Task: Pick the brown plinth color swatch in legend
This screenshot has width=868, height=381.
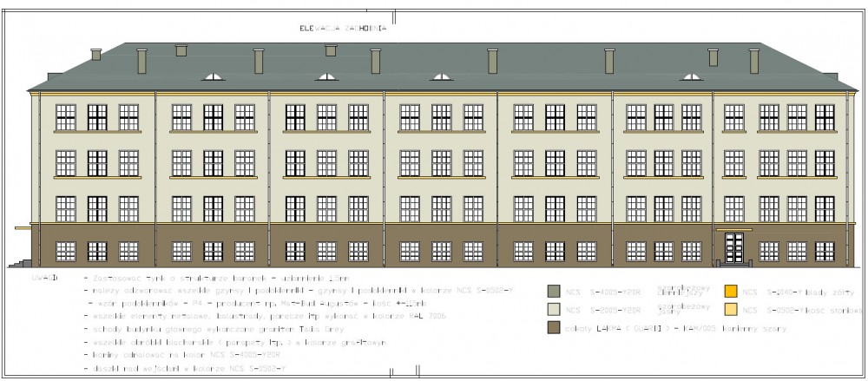Action: pos(553,328)
